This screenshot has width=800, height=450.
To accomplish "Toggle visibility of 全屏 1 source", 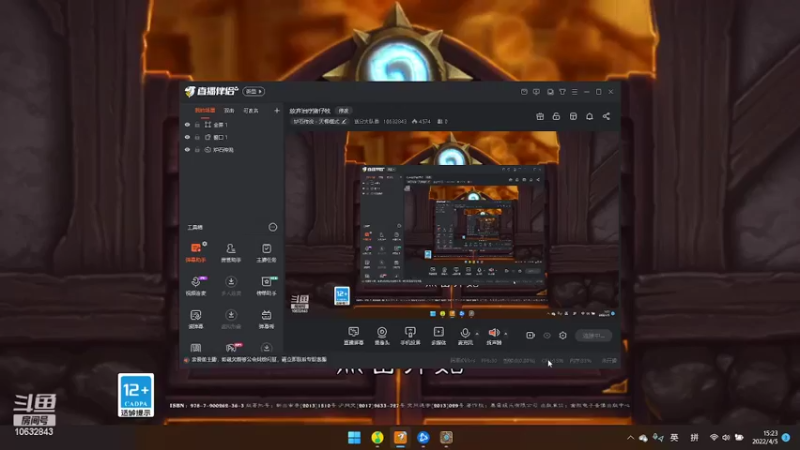I will [187, 125].
